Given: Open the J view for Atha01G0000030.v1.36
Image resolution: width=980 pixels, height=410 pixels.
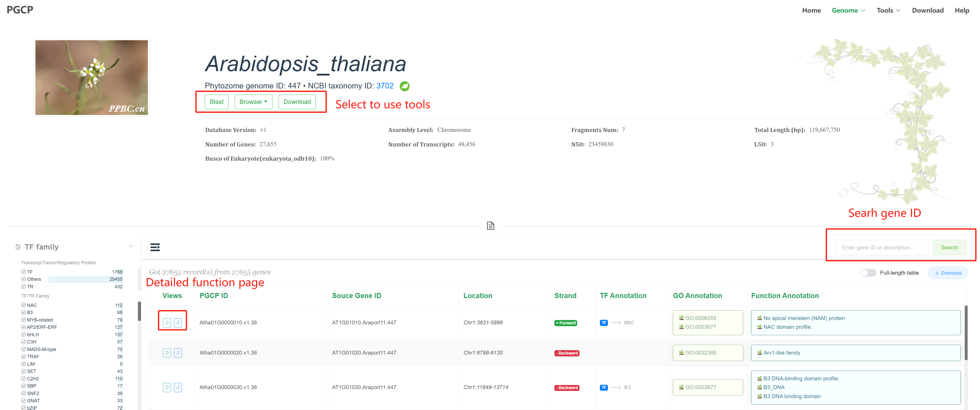Looking at the screenshot, I should click(x=178, y=388).
